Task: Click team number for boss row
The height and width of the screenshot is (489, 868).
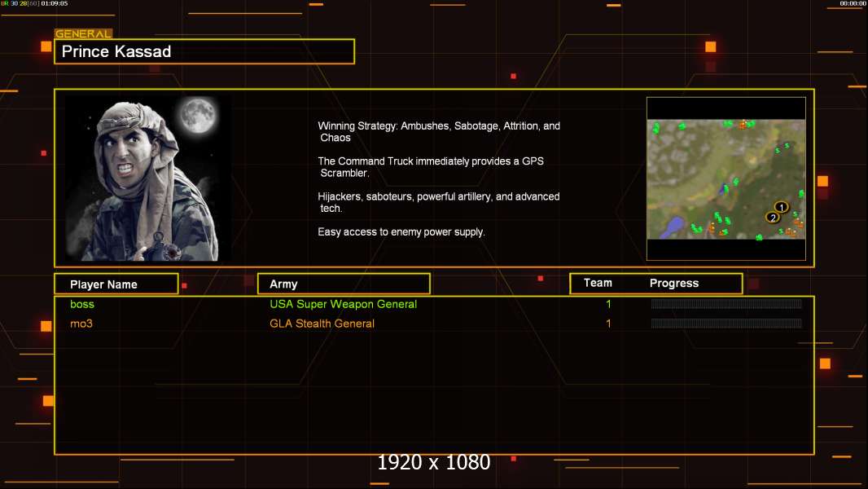Action: coord(608,304)
